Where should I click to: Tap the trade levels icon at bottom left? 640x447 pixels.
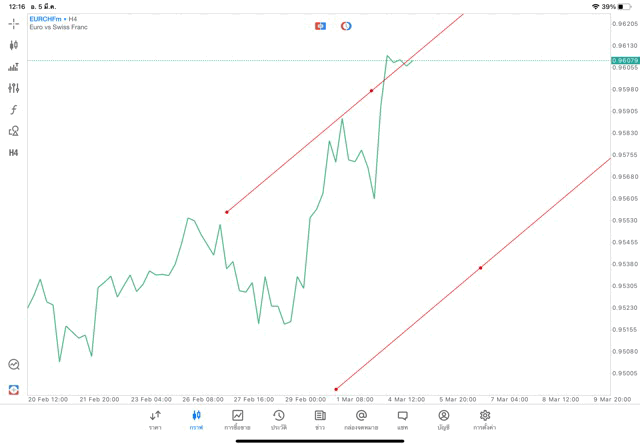[13, 365]
